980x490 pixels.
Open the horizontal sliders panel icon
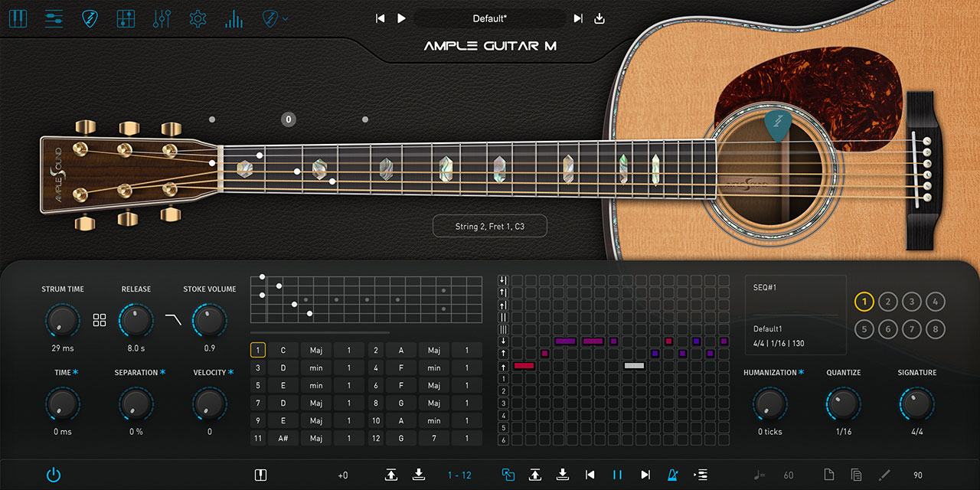[54, 18]
